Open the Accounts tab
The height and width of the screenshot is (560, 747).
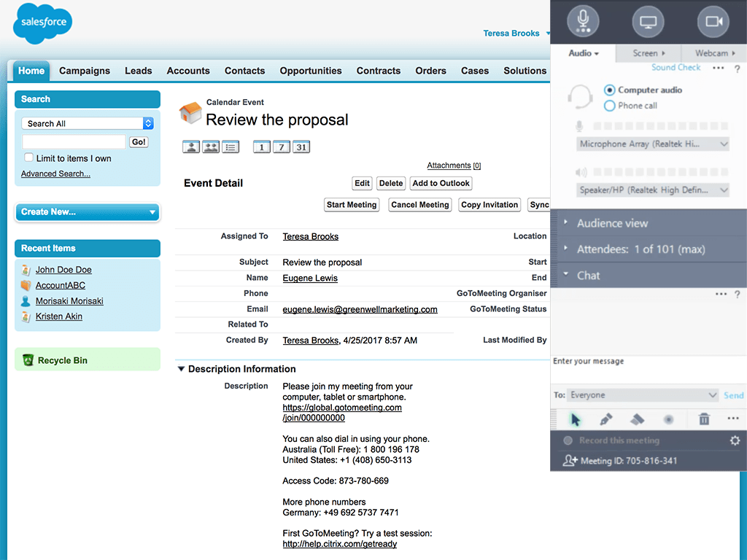(188, 71)
